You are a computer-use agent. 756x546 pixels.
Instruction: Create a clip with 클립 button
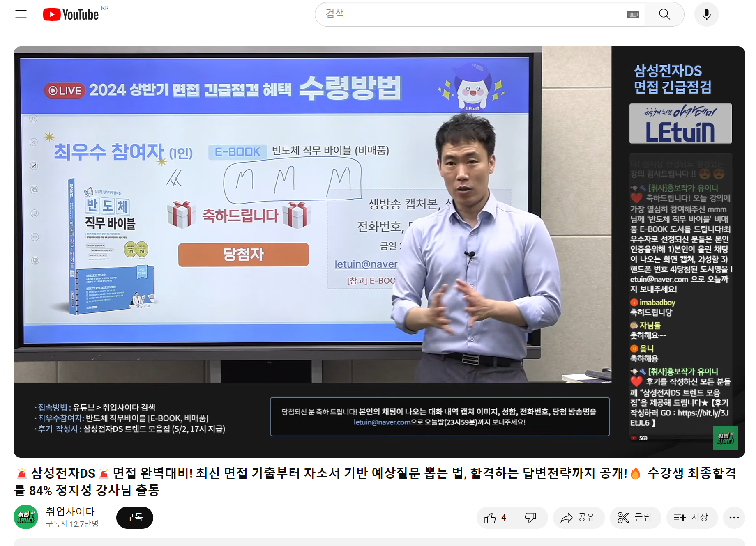[x=635, y=518]
